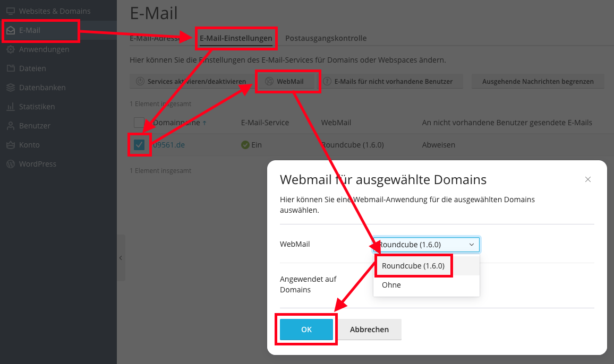The image size is (614, 364).
Task: Uncheck the checkbox for domain 09561.de
Action: [x=139, y=145]
